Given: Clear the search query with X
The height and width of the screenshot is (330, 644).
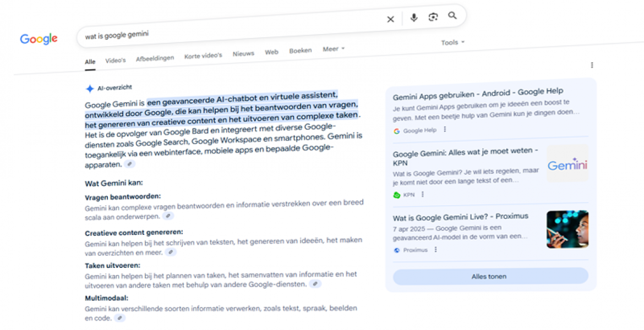Looking at the screenshot, I should [x=391, y=19].
